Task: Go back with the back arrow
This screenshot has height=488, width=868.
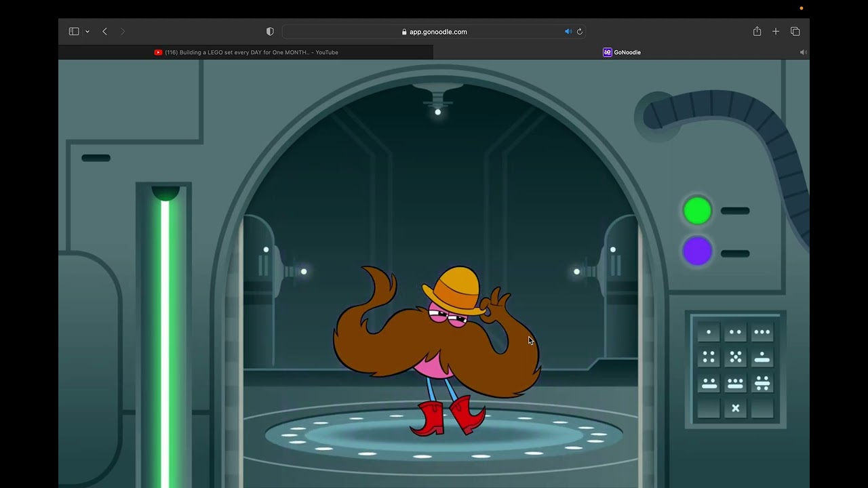Action: [104, 31]
